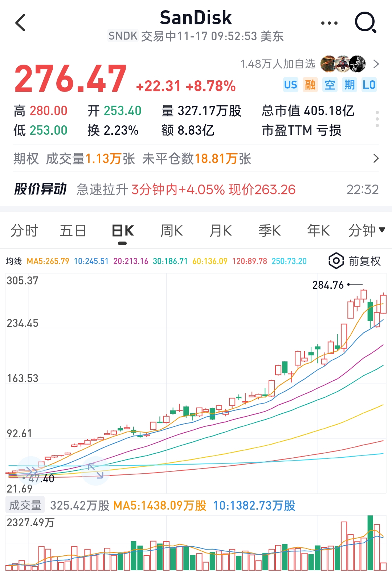This screenshot has width=392, height=571.
Task: Tap the 120:89.78 moving average value
Action: tap(249, 261)
